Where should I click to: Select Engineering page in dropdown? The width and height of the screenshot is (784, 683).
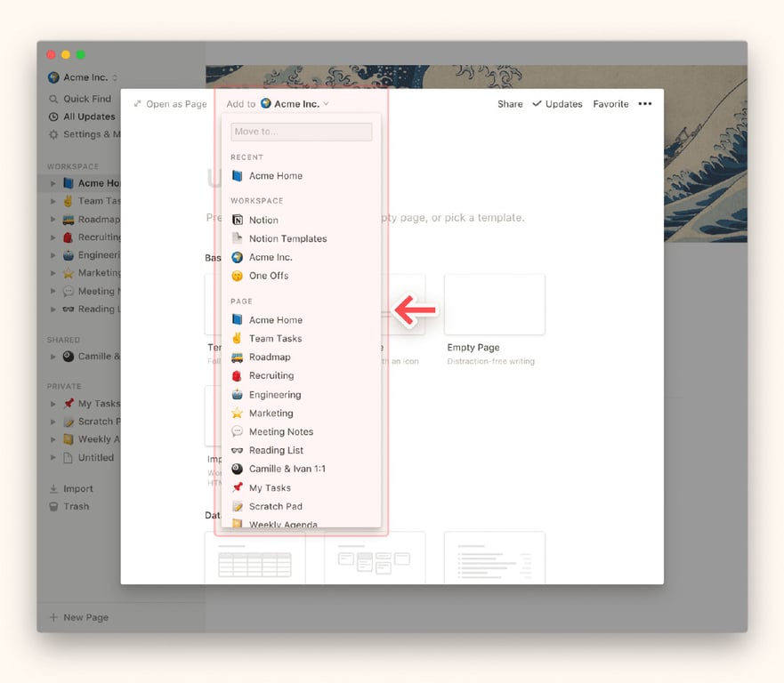pyautogui.click(x=301, y=394)
